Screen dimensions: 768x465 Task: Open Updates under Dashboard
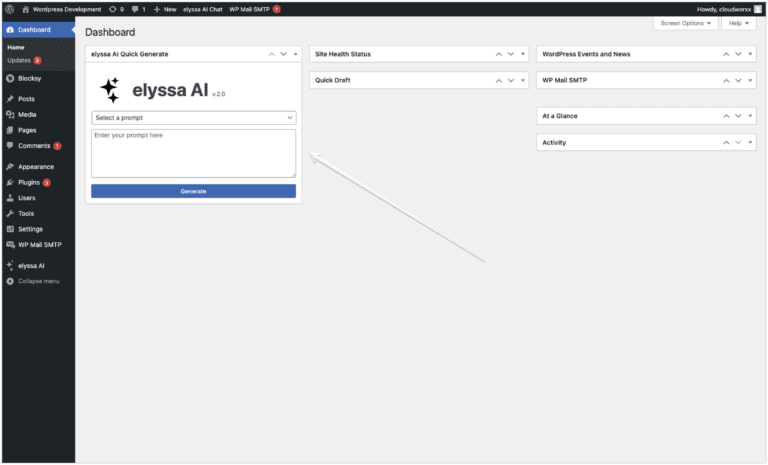(x=24, y=60)
